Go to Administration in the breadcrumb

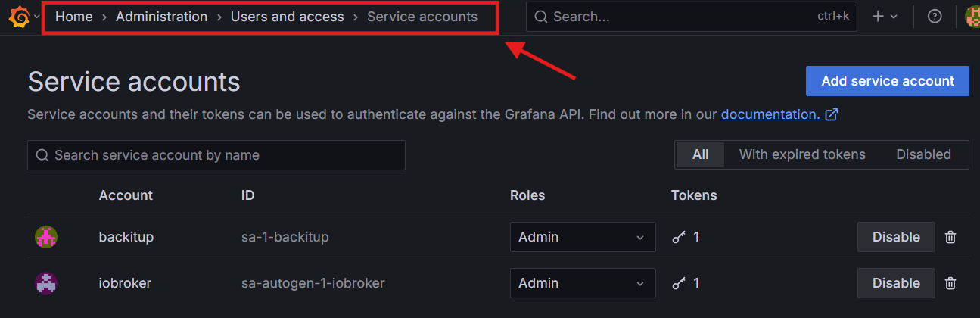tap(161, 17)
